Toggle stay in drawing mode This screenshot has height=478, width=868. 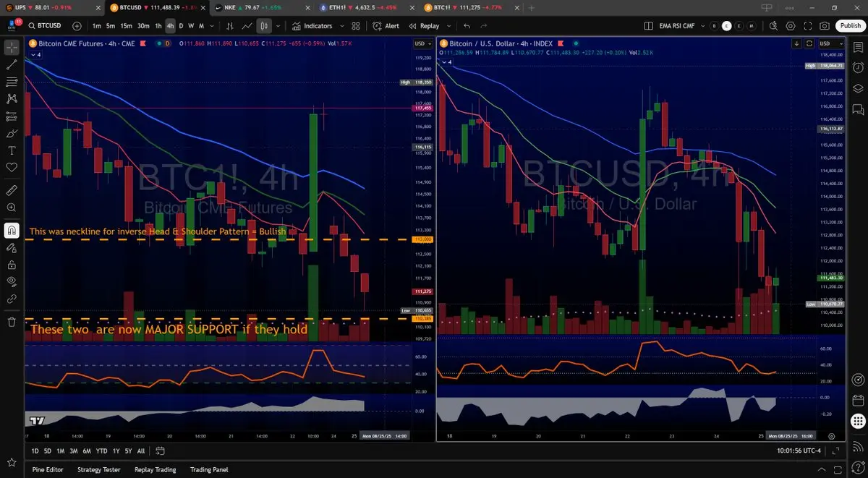(12, 247)
